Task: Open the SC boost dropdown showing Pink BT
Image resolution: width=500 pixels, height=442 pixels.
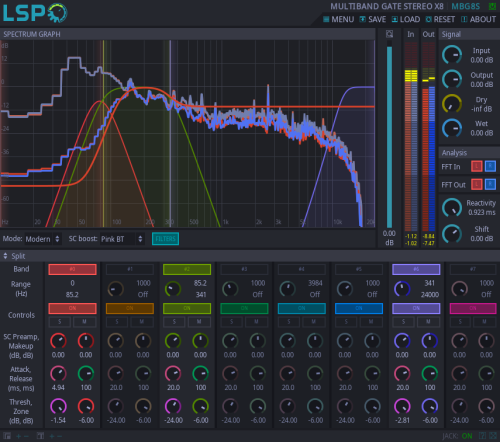Action: pyautogui.click(x=122, y=239)
